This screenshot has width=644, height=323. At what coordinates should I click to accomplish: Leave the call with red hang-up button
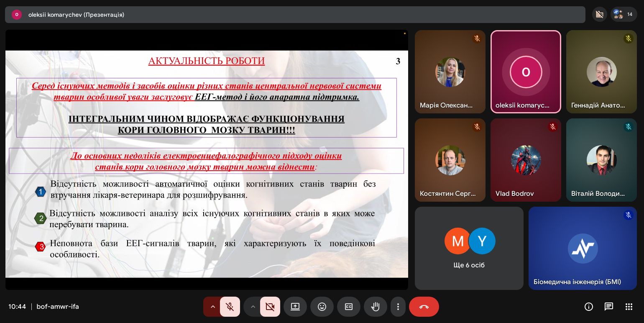pyautogui.click(x=424, y=307)
